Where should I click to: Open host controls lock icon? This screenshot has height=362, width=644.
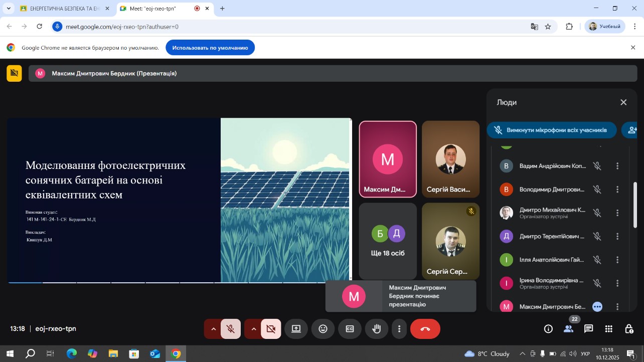pos(628,329)
